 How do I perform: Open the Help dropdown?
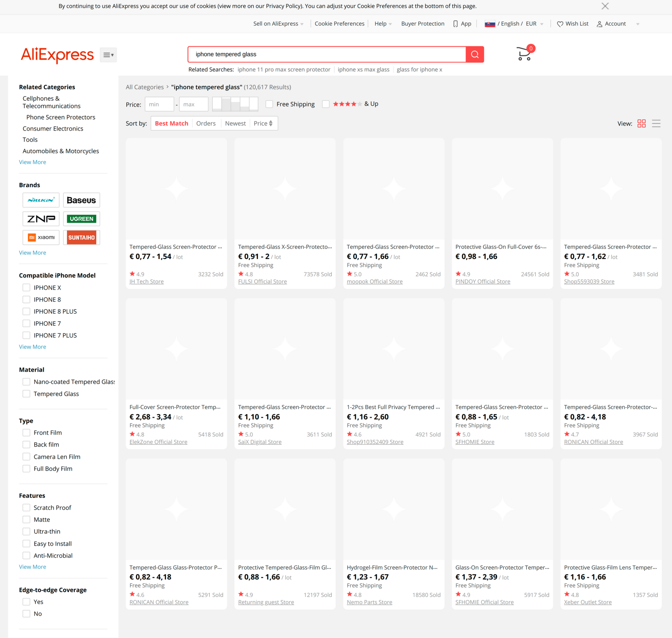click(x=383, y=24)
